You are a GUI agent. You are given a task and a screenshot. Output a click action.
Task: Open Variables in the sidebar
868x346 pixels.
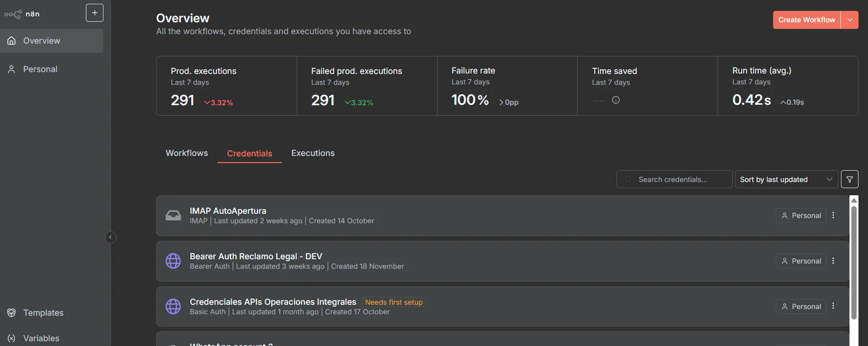(x=41, y=338)
